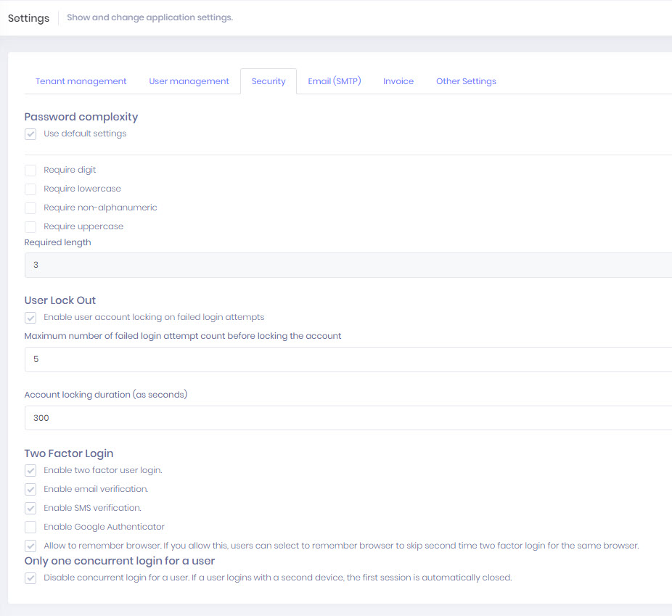Disable user account locking on failed logins
The image size is (672, 616).
coord(30,317)
